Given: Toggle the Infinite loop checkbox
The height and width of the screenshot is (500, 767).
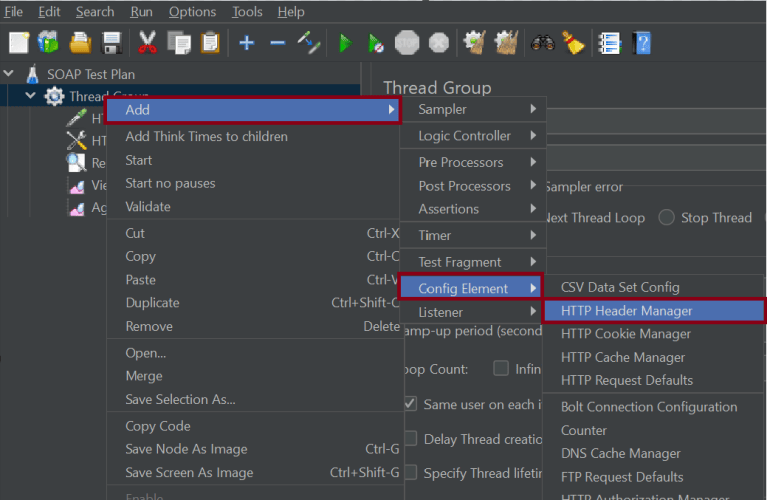Looking at the screenshot, I should 501,368.
